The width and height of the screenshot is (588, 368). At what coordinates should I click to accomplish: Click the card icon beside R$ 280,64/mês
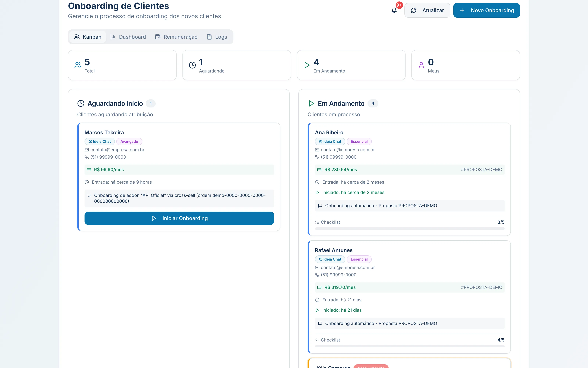(x=319, y=170)
